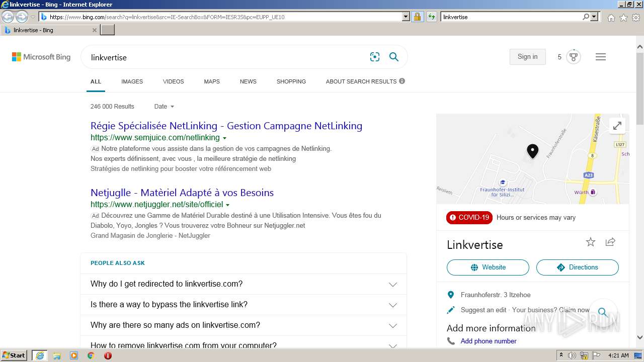Viewport: 644px width, 362px height.
Task: Switch to the VIDEOS tab
Action: (173, 81)
